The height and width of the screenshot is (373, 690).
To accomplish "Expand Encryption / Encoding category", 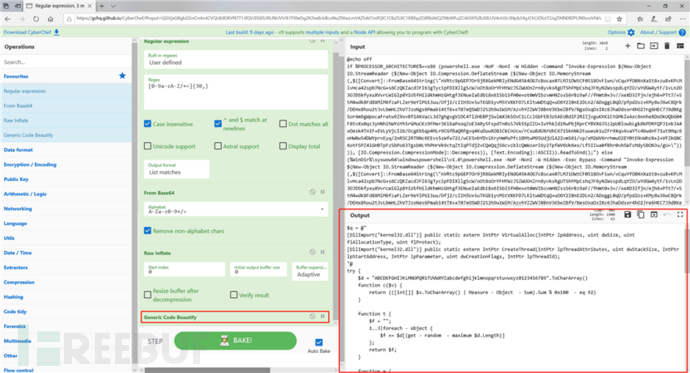I will [x=30, y=165].
